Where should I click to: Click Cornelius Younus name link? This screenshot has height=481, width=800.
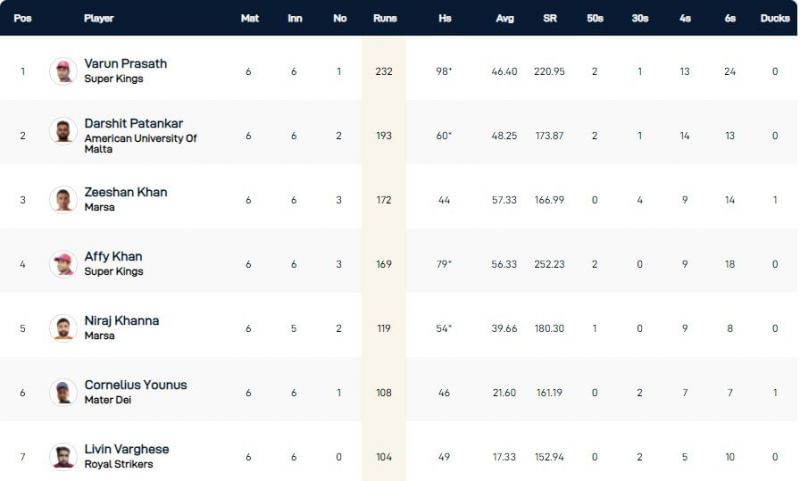[x=135, y=385]
